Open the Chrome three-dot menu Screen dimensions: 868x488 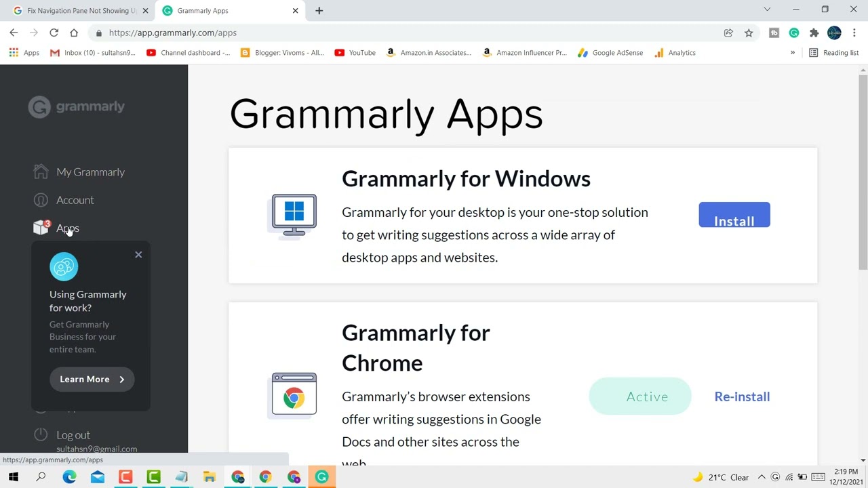click(854, 33)
